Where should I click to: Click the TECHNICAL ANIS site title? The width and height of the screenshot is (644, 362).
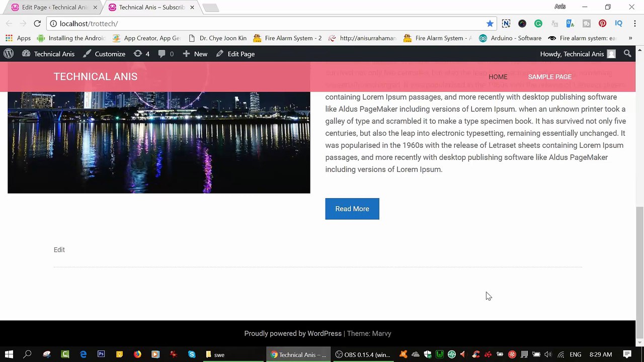tap(96, 76)
